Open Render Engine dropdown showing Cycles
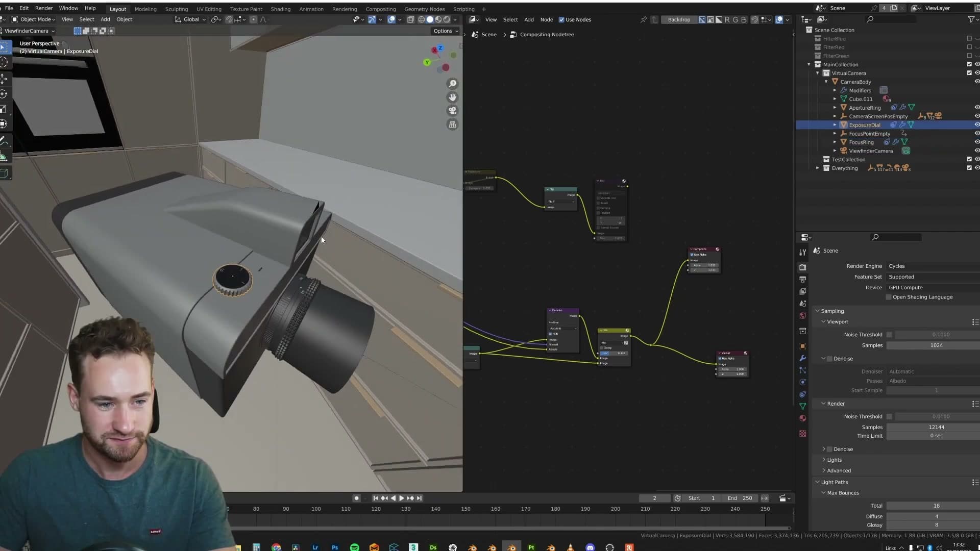Screen dimensions: 980x551 (933, 266)
